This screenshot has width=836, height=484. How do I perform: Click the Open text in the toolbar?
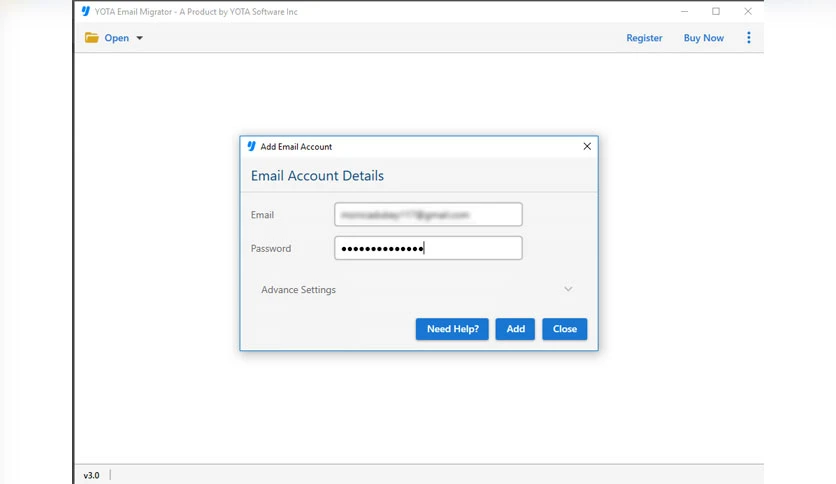116,38
